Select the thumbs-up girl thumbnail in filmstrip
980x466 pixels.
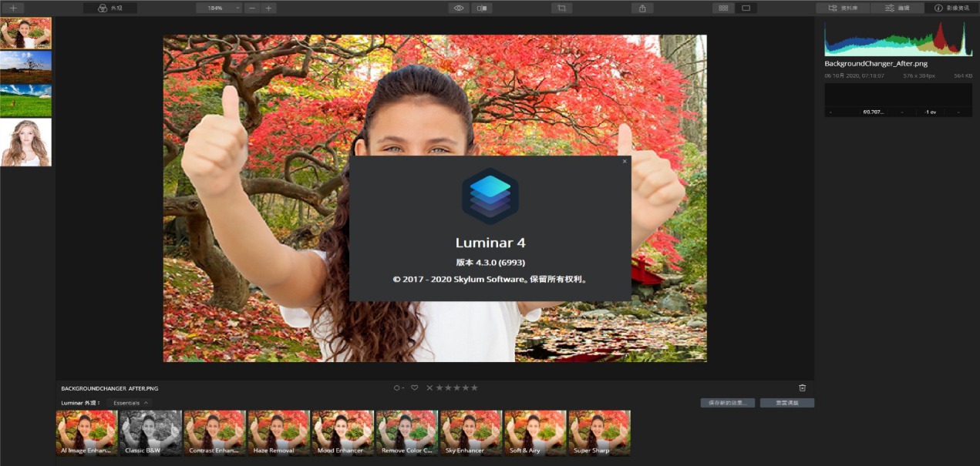pyautogui.click(x=26, y=33)
